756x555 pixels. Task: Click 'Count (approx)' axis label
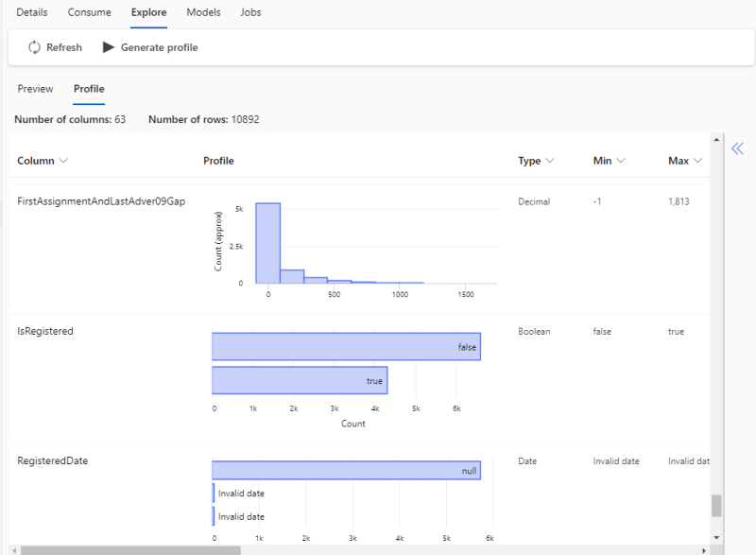[218, 241]
